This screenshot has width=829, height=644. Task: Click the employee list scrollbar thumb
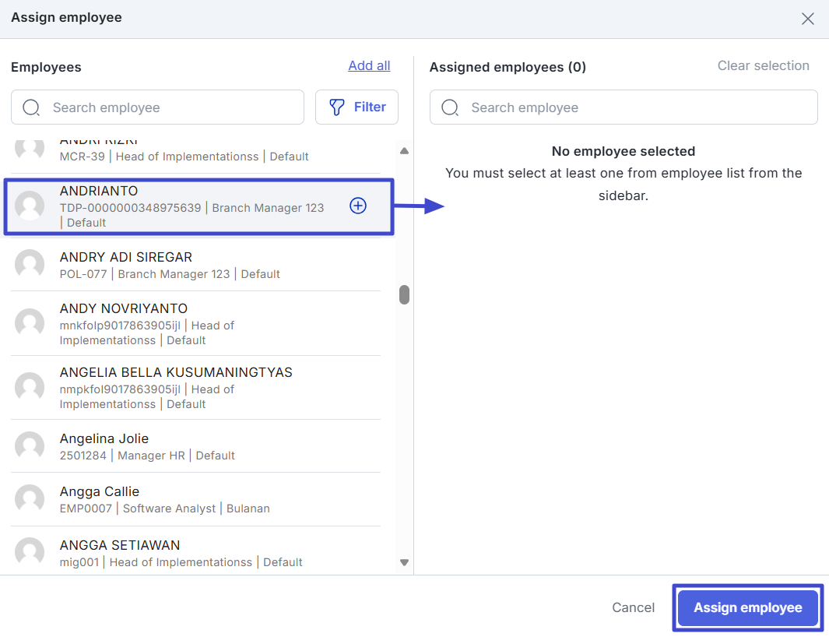(404, 294)
